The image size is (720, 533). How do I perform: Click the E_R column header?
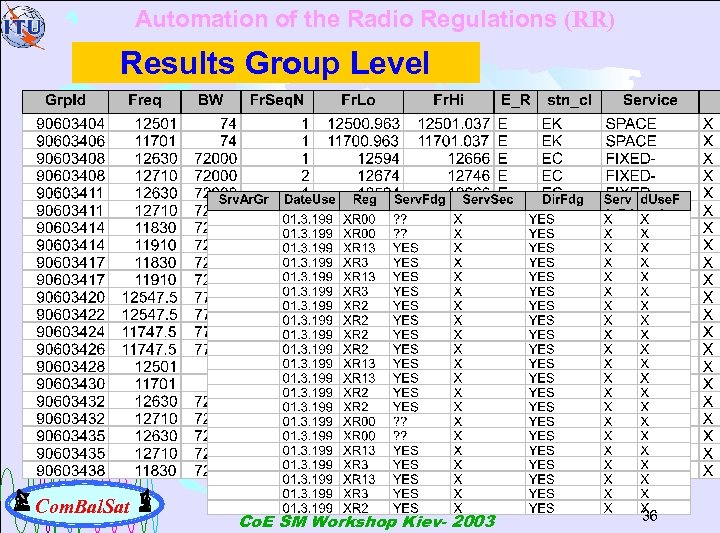[516, 101]
